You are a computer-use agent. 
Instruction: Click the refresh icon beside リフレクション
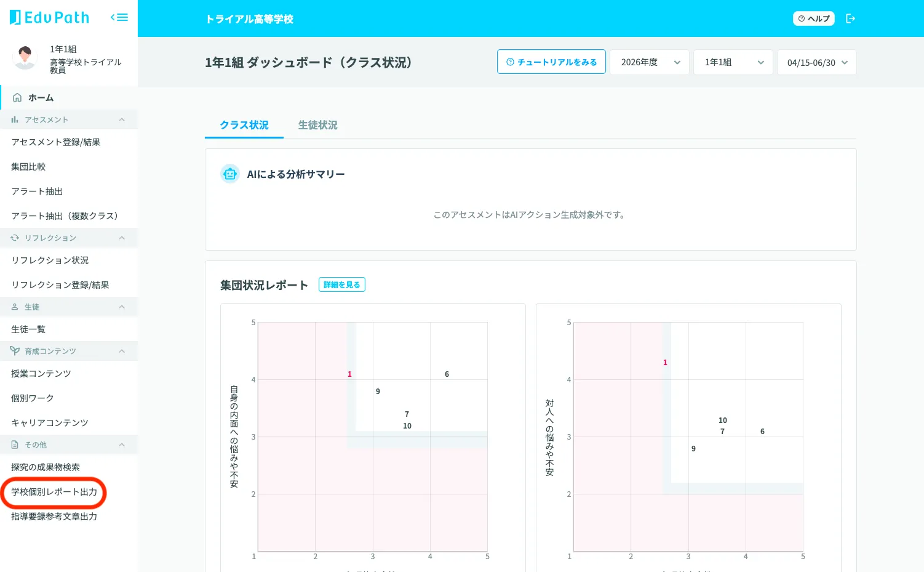(15, 238)
